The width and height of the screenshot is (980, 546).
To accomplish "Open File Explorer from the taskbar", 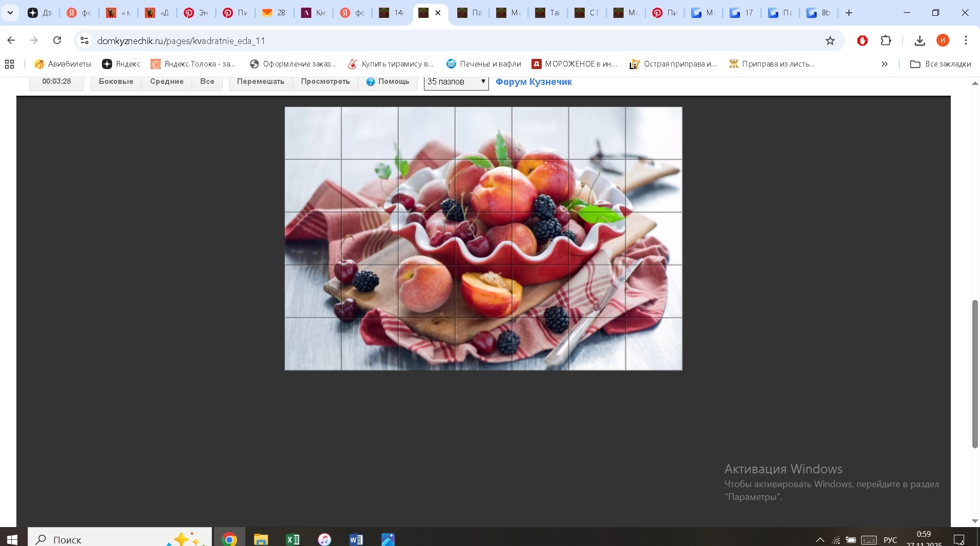I will 261,539.
